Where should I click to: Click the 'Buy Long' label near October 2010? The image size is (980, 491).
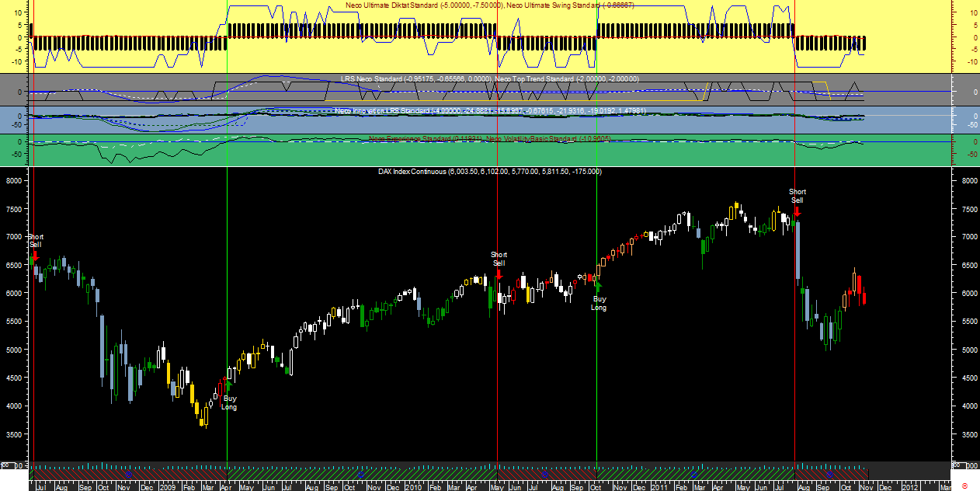click(x=599, y=303)
